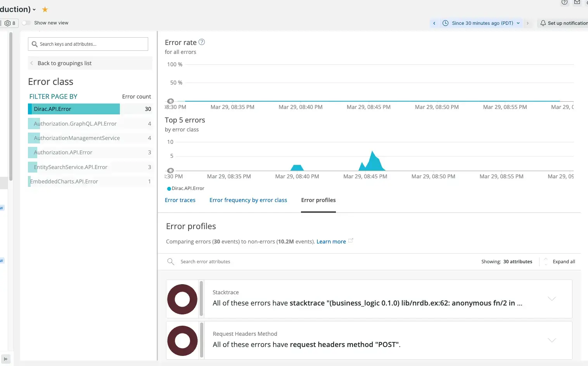
Task: Switch to the Error traces tab
Action: point(180,200)
